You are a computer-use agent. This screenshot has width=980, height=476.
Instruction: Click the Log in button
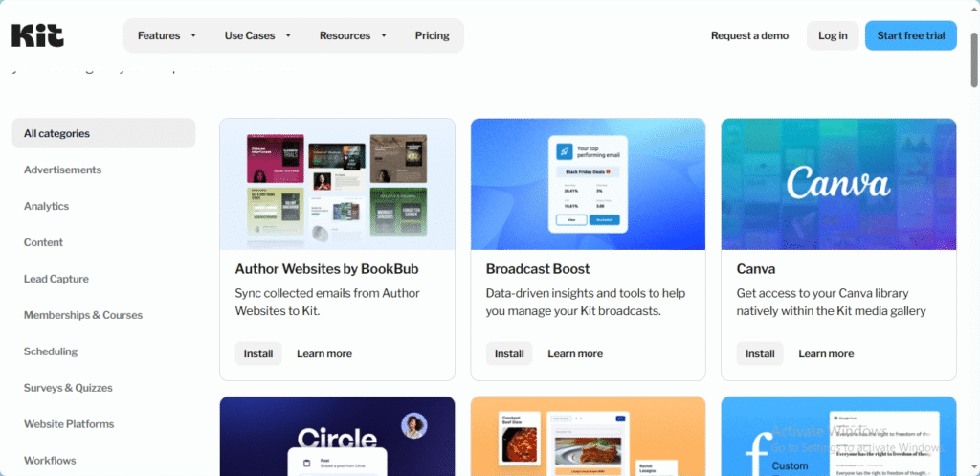[x=833, y=35]
